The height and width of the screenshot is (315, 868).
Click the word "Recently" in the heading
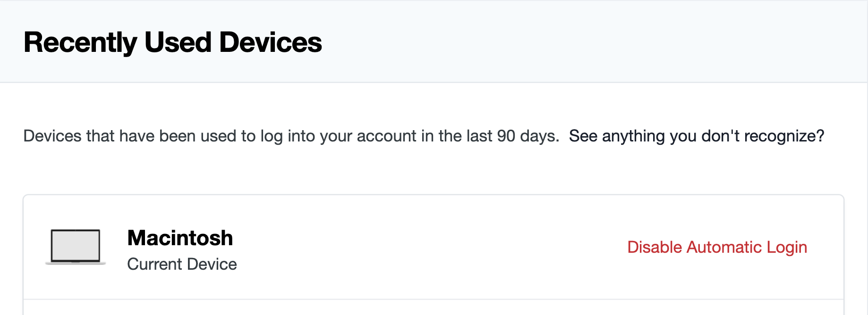click(x=80, y=42)
